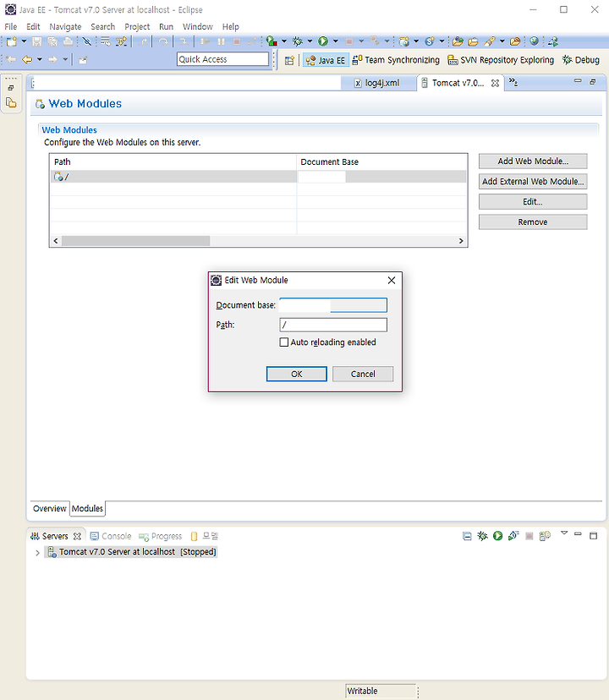The width and height of the screenshot is (609, 700).
Task: Open the Search menu
Action: [102, 27]
